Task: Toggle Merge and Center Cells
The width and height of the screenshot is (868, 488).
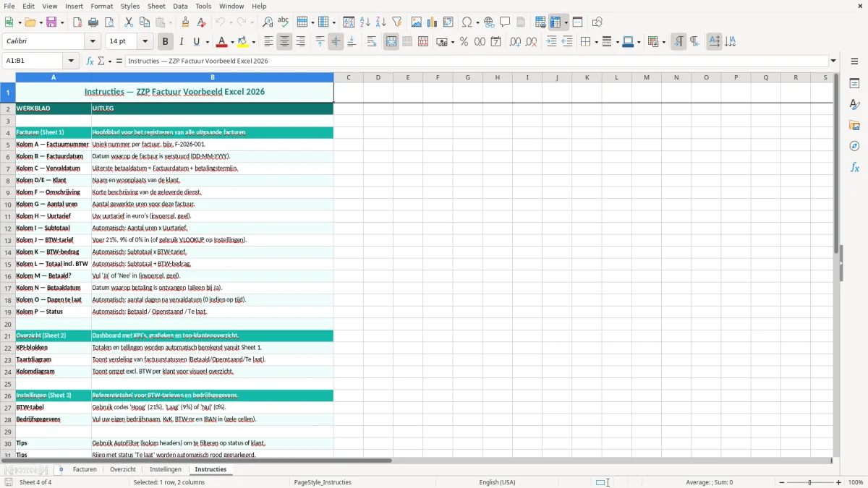Action: click(391, 42)
